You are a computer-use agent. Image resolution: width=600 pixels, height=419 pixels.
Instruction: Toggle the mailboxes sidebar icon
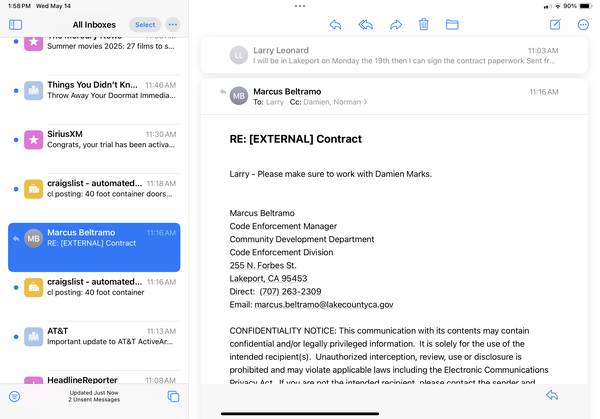[x=15, y=24]
